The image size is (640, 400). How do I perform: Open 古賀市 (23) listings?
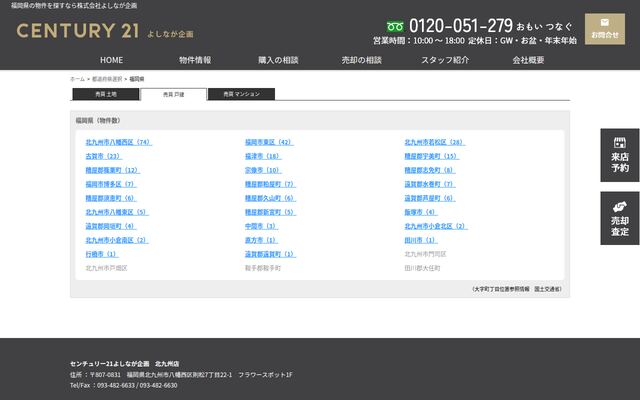tap(104, 156)
